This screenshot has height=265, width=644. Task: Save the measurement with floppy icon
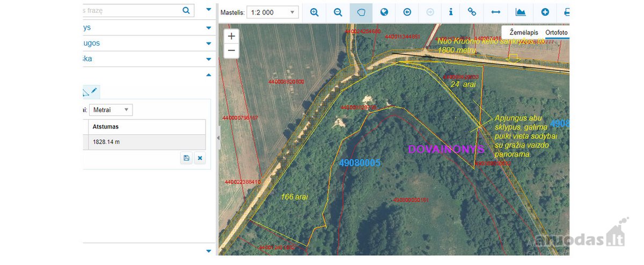(186, 158)
